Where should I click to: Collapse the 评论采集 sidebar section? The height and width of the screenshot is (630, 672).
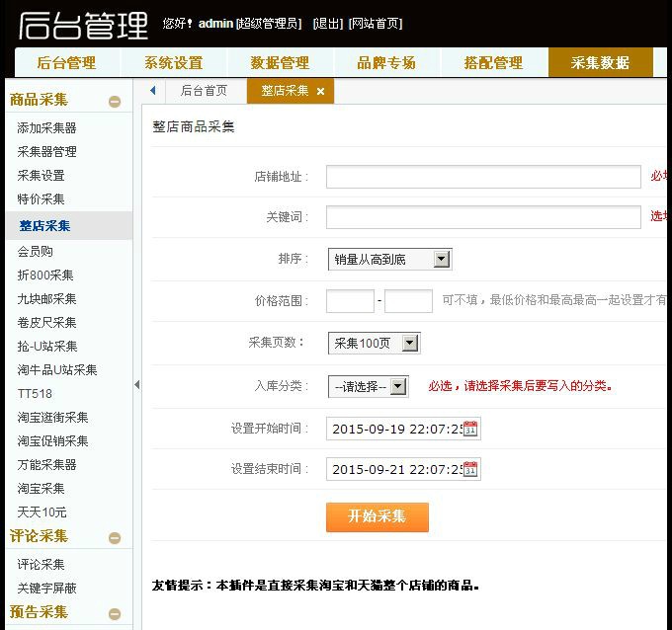[x=115, y=538]
